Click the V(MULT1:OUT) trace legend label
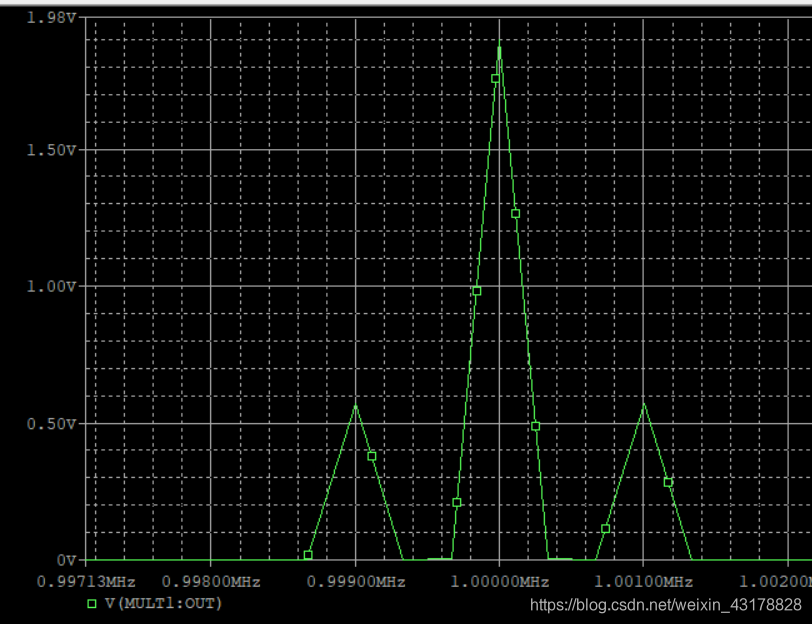812x624 pixels. point(163,603)
